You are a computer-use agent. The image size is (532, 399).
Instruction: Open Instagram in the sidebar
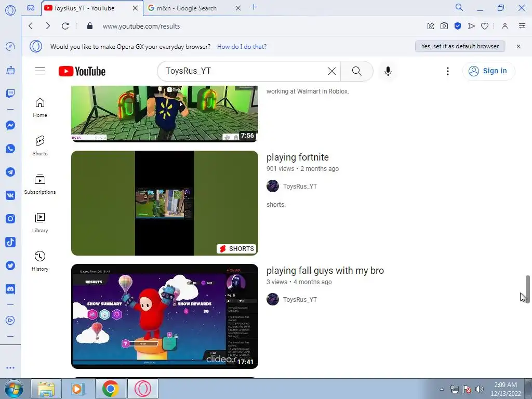(10, 219)
